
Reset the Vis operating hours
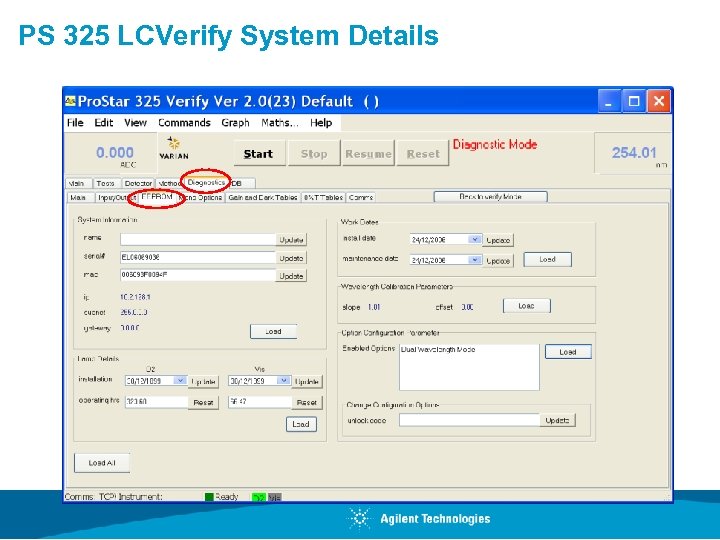(x=307, y=402)
